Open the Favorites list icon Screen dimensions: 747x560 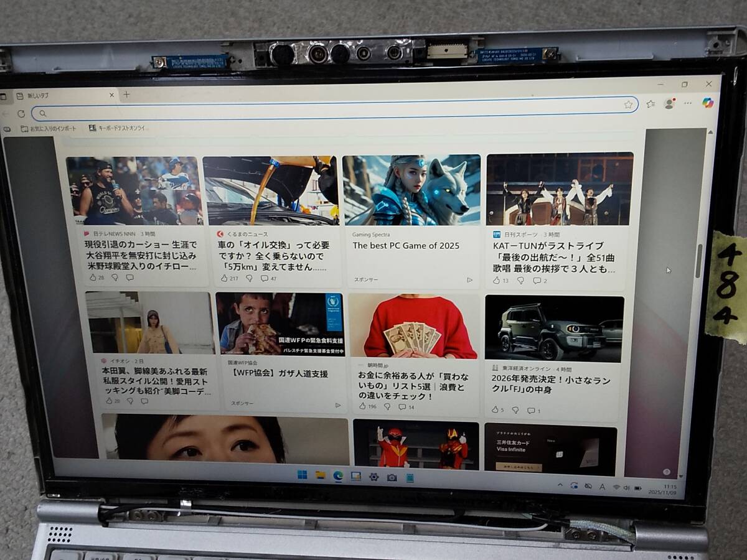pos(651,104)
